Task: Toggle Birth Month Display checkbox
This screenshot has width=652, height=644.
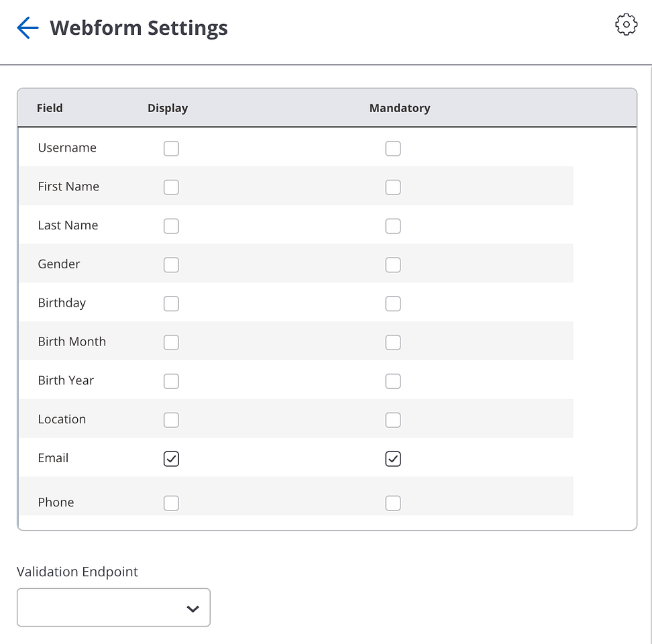Action: (x=171, y=343)
